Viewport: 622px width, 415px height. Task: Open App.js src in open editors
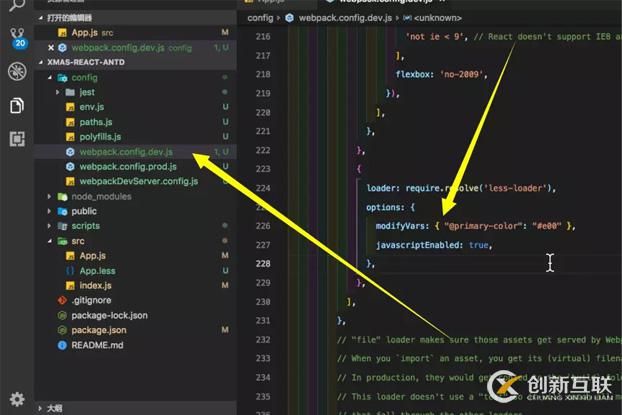(135, 33)
